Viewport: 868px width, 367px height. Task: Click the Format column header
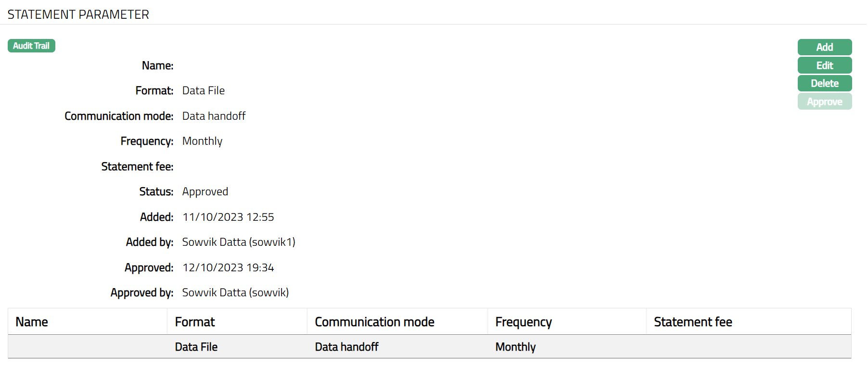pyautogui.click(x=195, y=322)
